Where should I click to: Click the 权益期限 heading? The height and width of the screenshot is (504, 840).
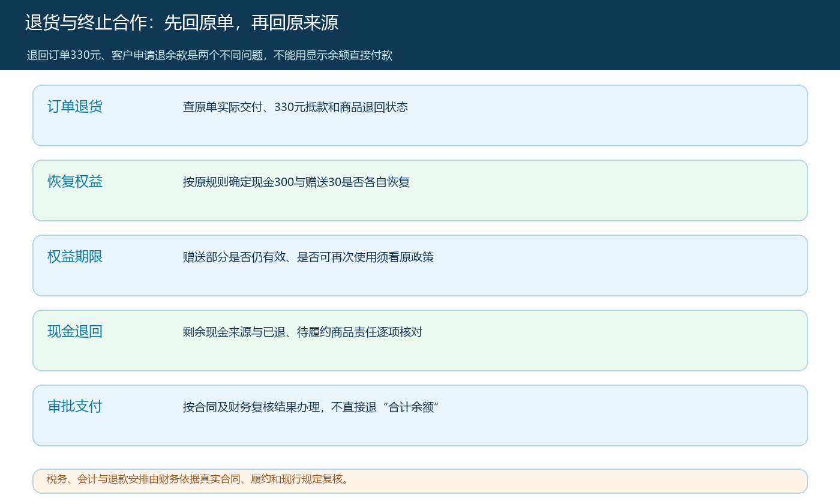(75, 257)
